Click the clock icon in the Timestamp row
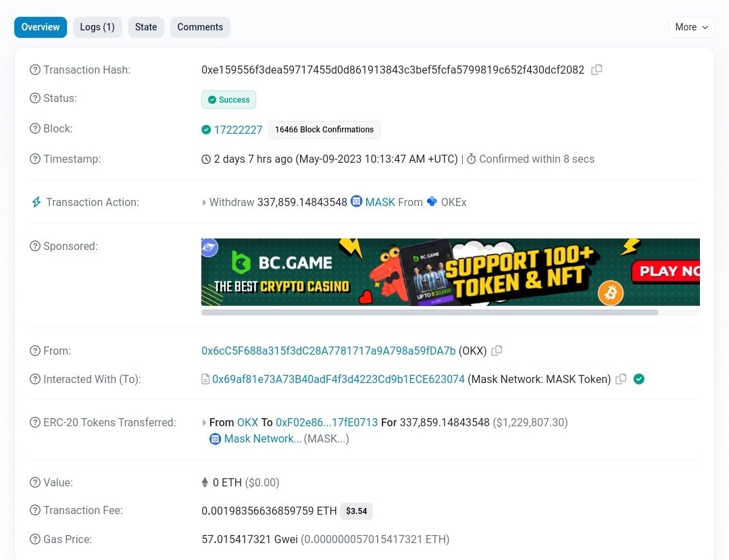The width and height of the screenshot is (729, 560). click(x=206, y=159)
